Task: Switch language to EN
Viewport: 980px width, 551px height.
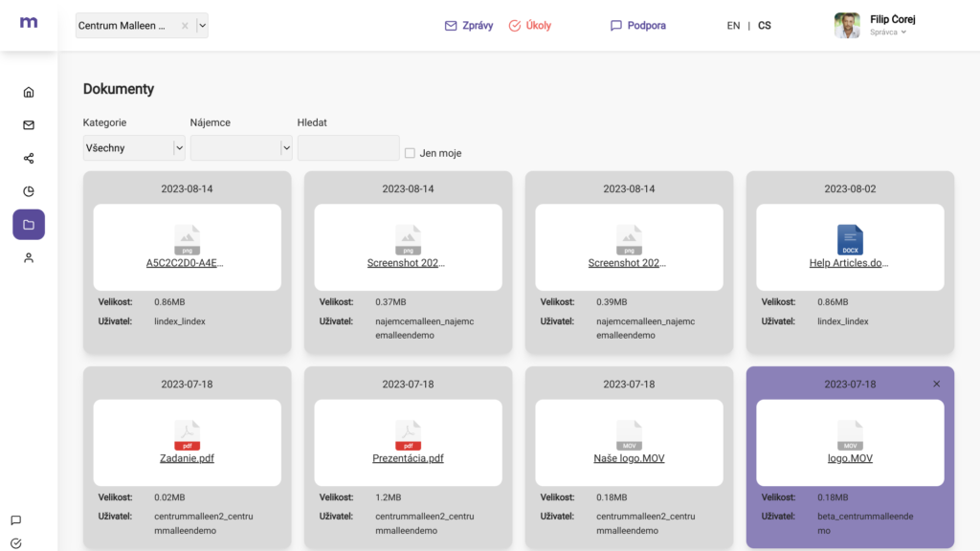Action: [733, 26]
